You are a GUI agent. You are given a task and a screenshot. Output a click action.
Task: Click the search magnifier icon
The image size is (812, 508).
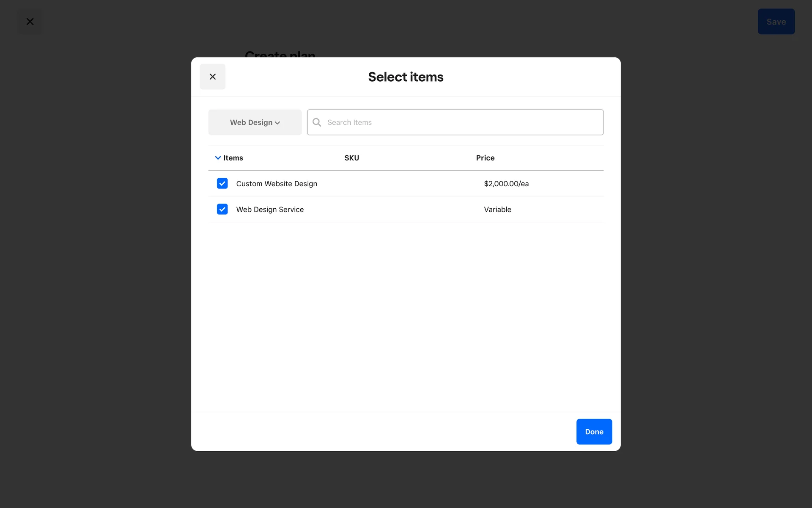point(317,122)
